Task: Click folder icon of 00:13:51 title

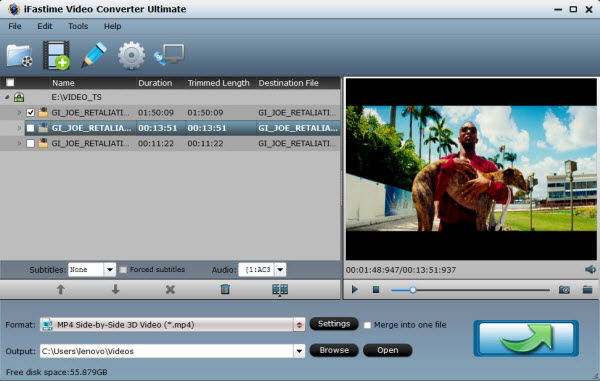Action: 43,128
